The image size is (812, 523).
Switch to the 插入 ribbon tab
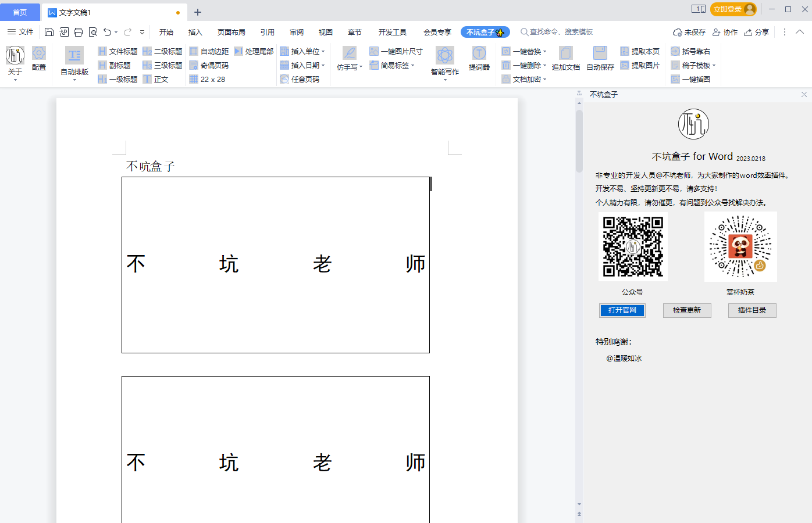click(x=195, y=32)
